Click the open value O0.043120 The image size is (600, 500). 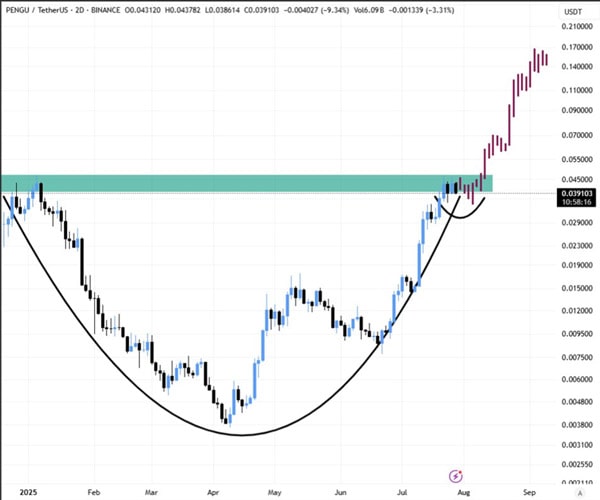143,10
